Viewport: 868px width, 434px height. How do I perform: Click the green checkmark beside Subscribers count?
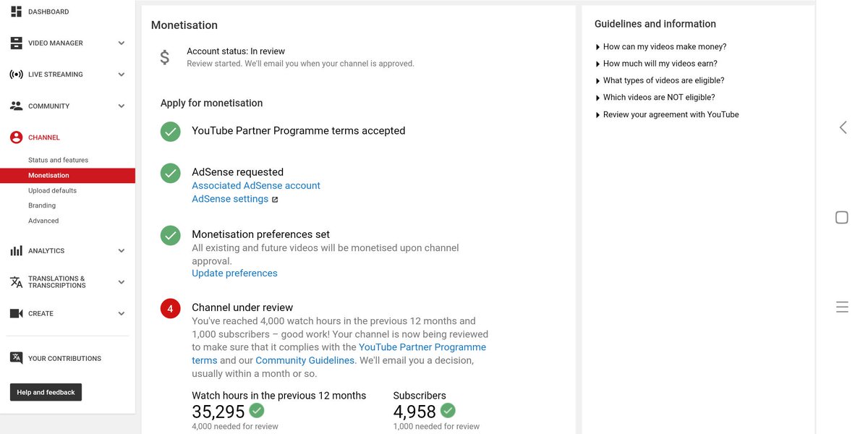448,411
